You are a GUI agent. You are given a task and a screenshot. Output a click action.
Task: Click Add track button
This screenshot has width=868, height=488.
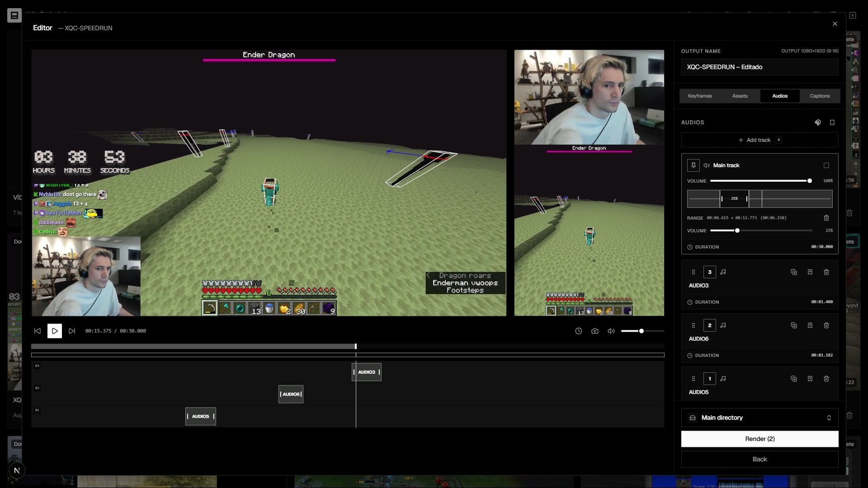click(759, 140)
